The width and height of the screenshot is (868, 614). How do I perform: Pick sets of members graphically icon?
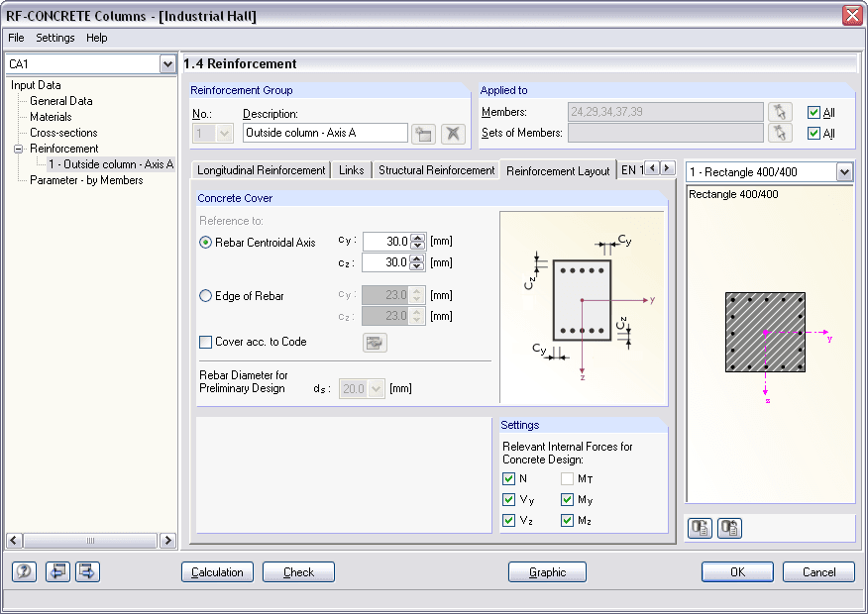click(780, 133)
